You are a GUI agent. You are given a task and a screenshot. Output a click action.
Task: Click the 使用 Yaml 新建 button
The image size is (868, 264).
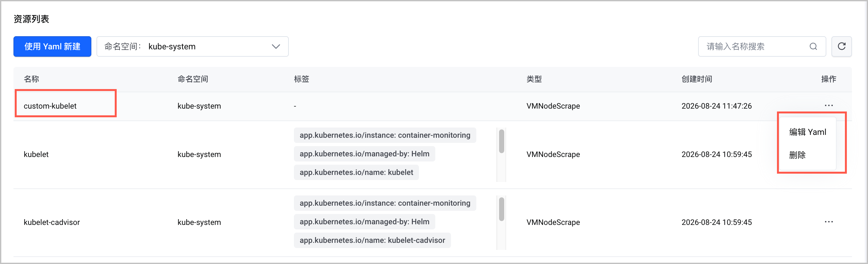[52, 46]
